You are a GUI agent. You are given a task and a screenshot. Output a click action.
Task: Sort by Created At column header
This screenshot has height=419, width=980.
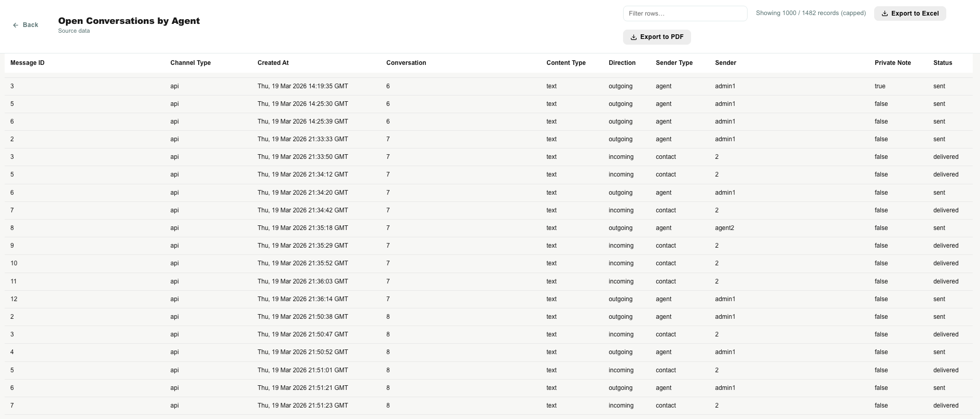273,63
